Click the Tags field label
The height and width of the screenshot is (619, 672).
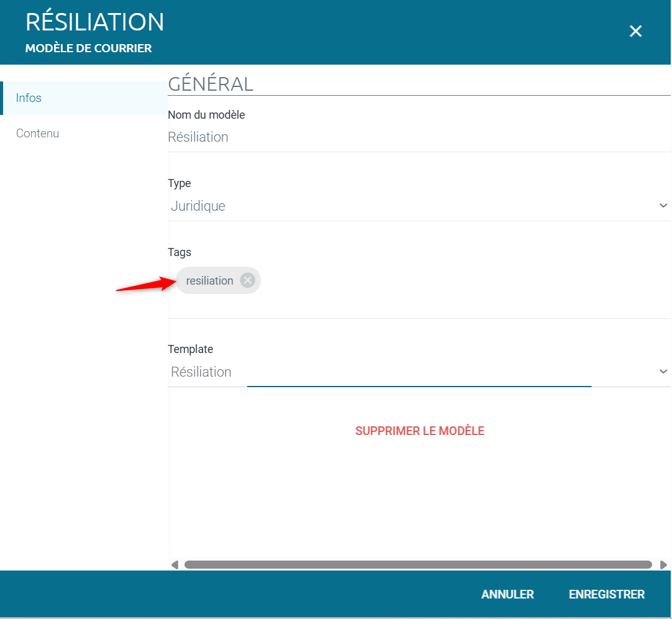(x=179, y=252)
